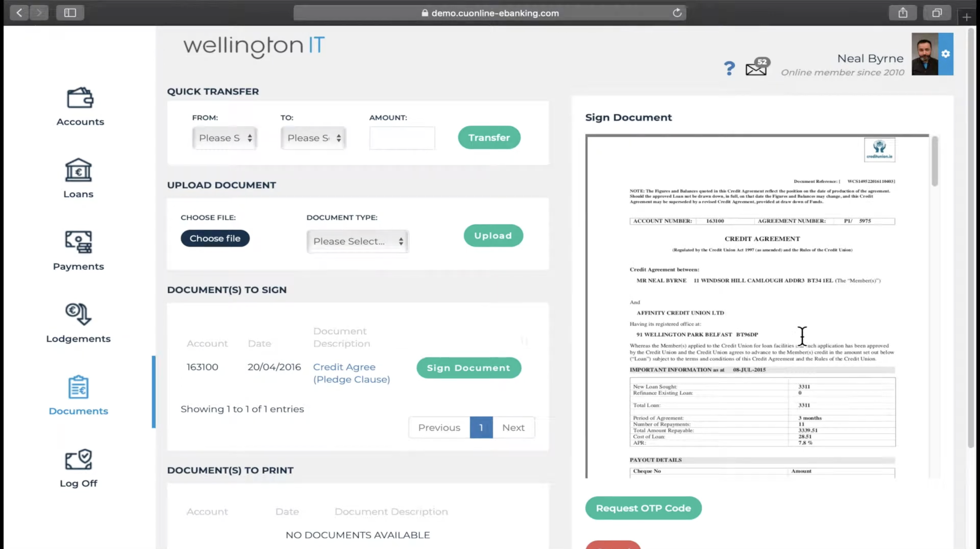Expand the Quick Transfer TO dropdown
The height and width of the screenshot is (549, 980).
coord(313,138)
